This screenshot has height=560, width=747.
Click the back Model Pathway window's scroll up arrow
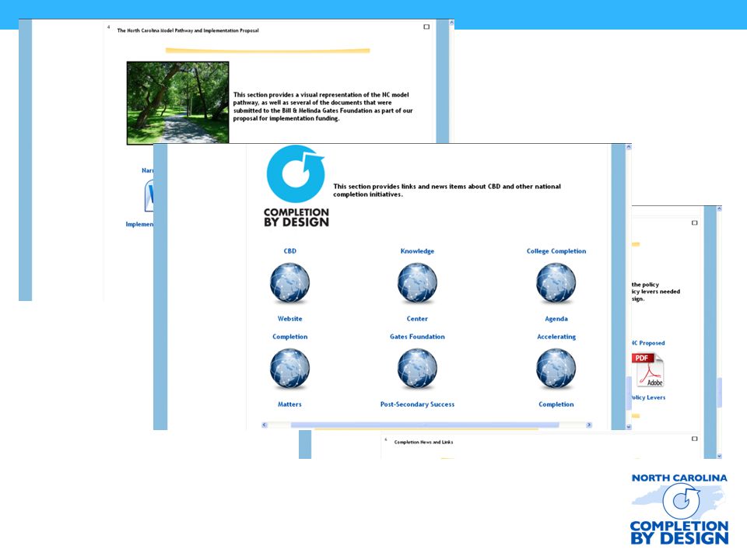click(451, 23)
